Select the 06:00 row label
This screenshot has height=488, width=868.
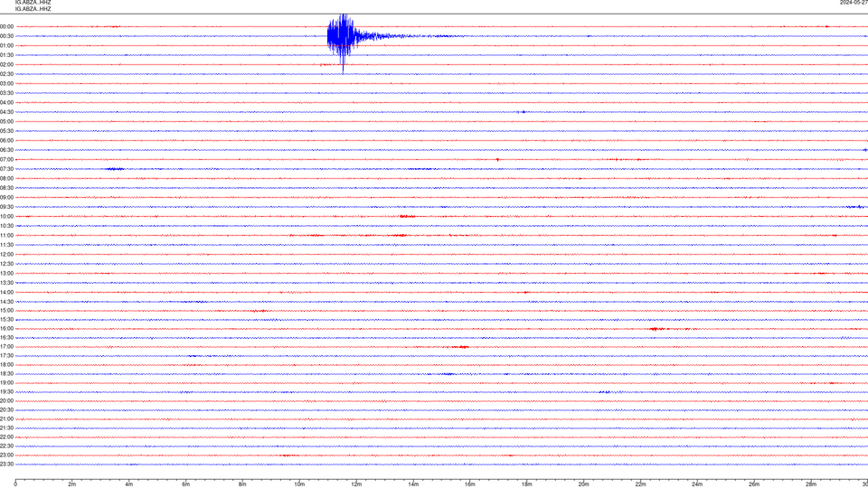(x=6, y=141)
